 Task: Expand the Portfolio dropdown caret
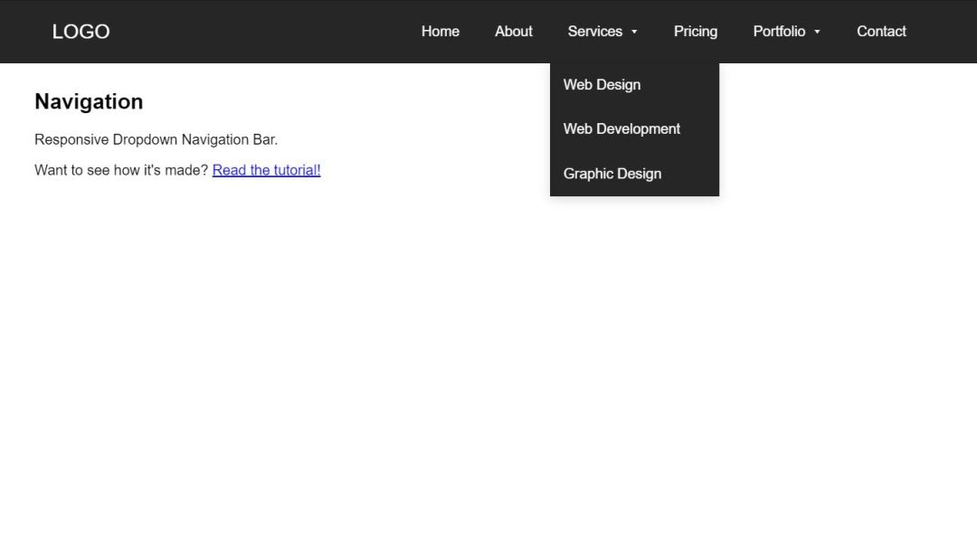coord(816,31)
